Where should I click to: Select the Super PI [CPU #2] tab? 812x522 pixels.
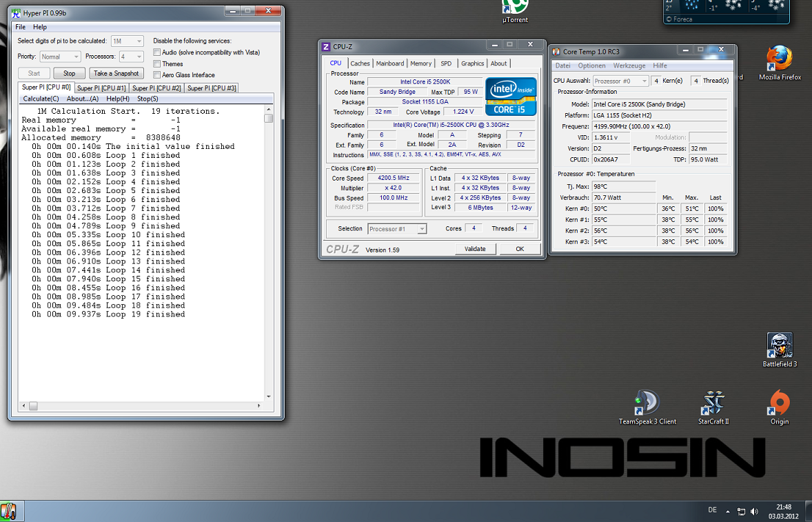coord(156,88)
